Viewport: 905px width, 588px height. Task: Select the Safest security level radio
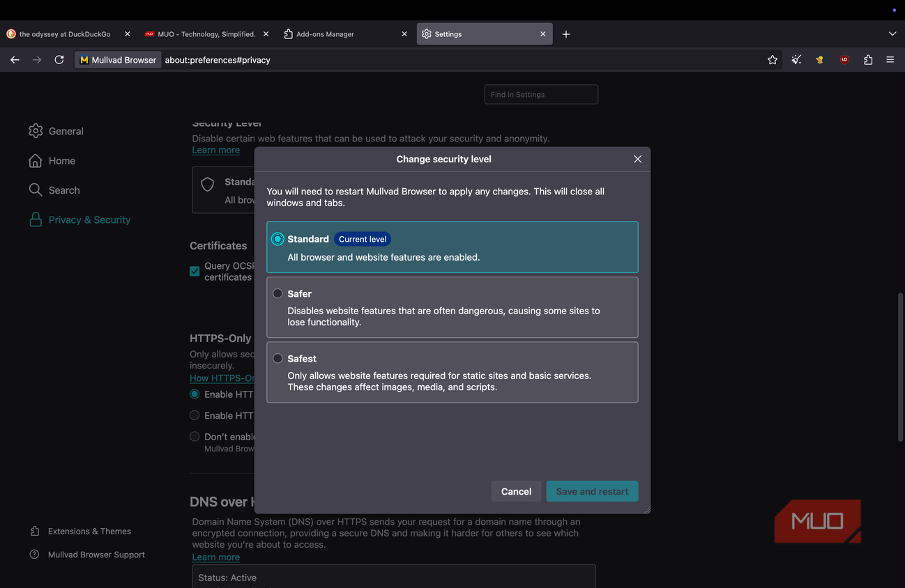(277, 359)
